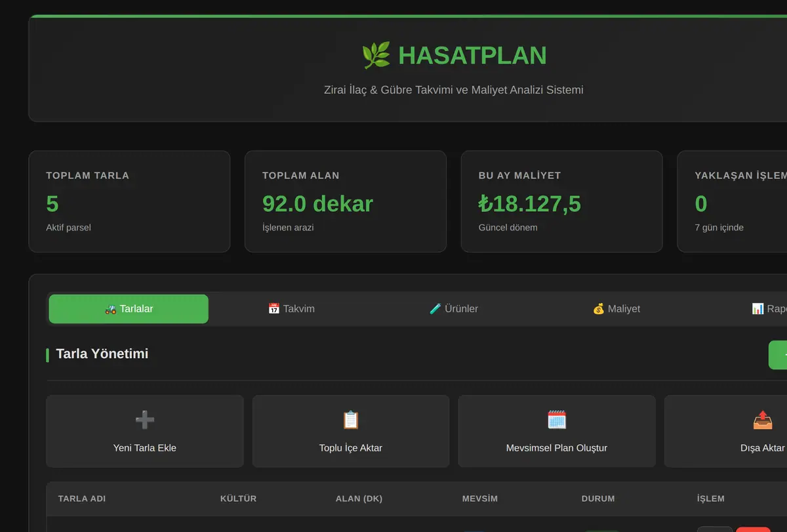Switch to the Ürünler tab

pos(454,309)
